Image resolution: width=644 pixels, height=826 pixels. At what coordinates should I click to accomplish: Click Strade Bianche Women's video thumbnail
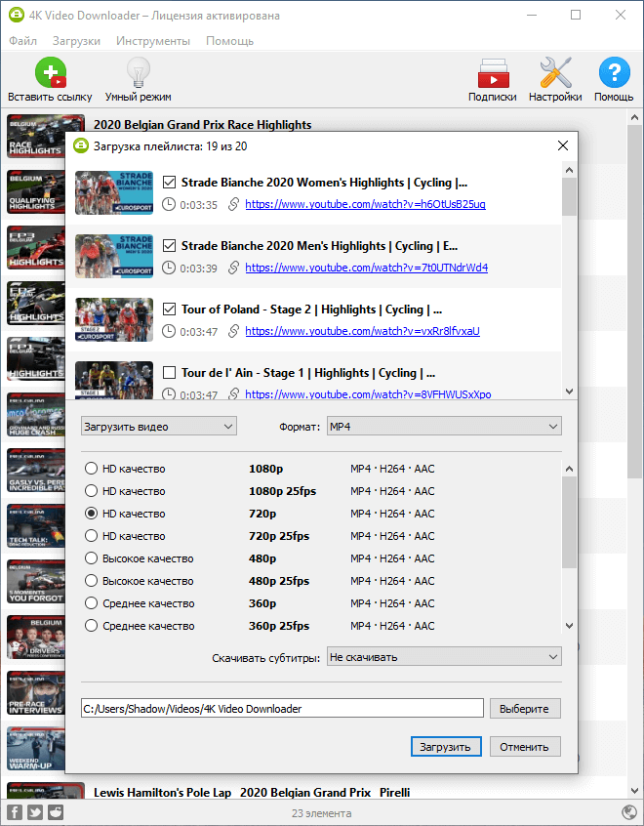click(x=114, y=192)
